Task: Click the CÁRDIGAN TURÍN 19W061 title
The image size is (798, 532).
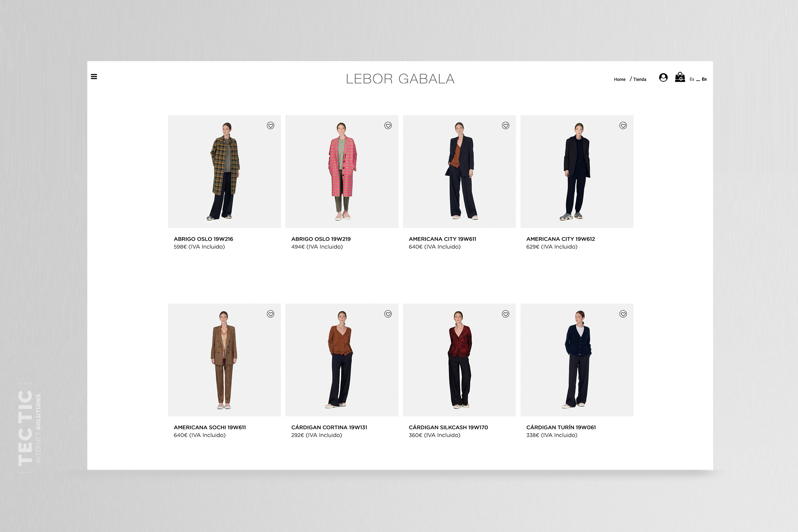Action: click(561, 428)
